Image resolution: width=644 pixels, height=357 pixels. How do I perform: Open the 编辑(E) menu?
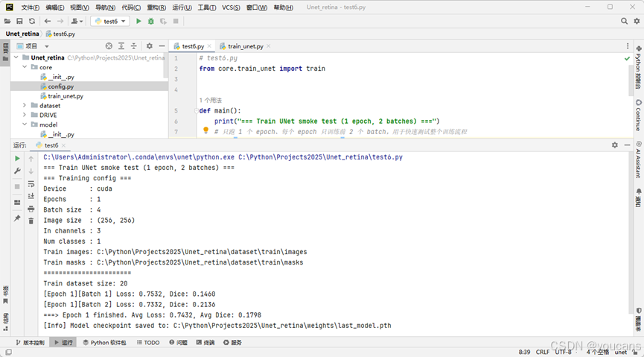click(55, 7)
